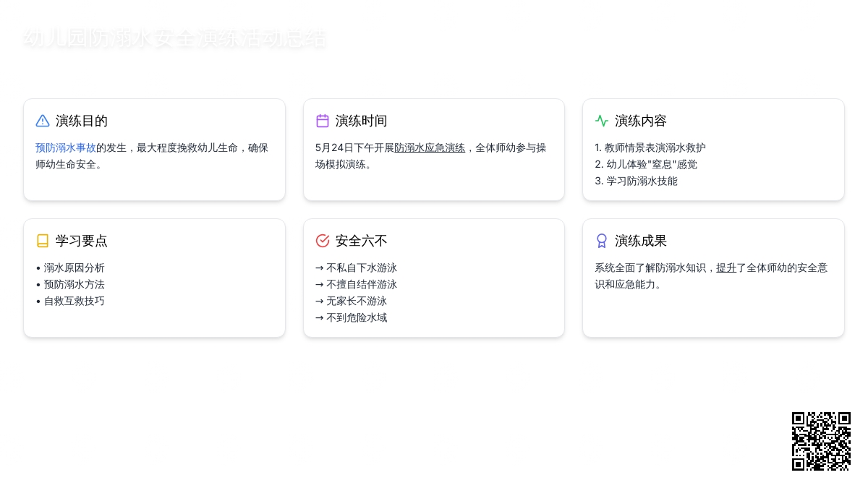868x488 pixels.
Task: Click the QR code image
Action: coord(821,441)
